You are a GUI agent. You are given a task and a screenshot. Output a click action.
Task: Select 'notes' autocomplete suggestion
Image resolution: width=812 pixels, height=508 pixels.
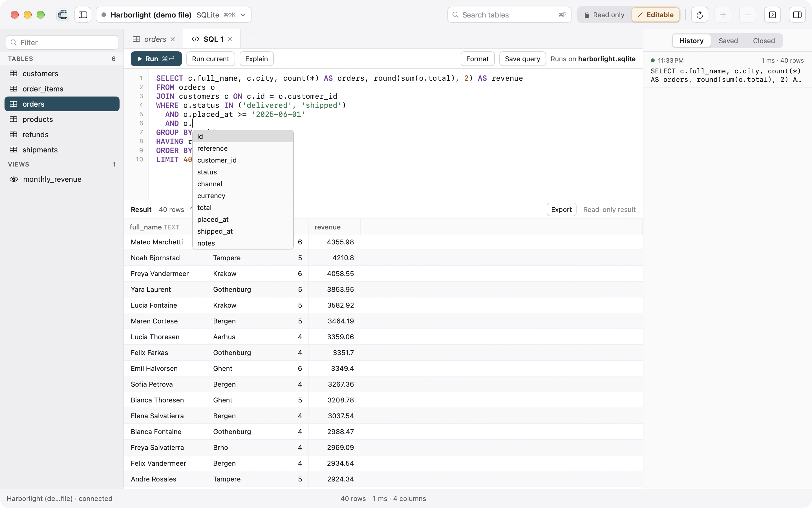(x=243, y=243)
